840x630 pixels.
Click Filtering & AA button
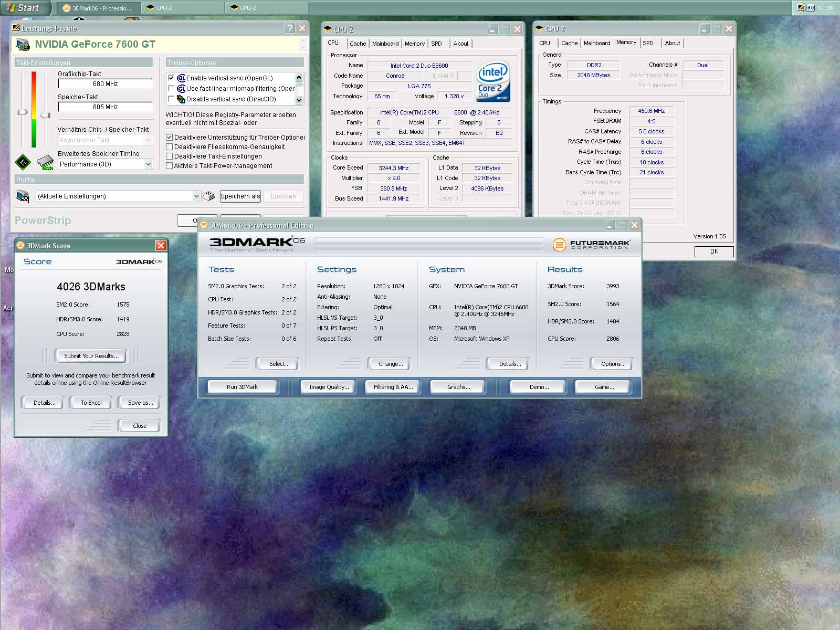pos(393,387)
